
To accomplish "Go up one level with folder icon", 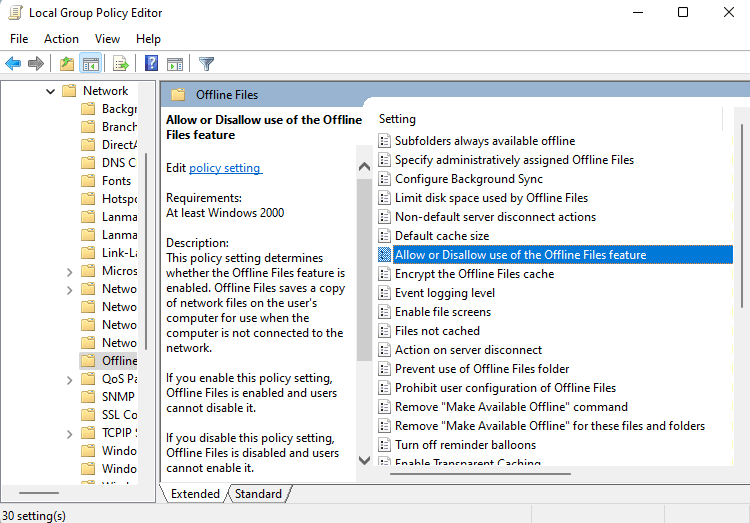I will 66,64.
